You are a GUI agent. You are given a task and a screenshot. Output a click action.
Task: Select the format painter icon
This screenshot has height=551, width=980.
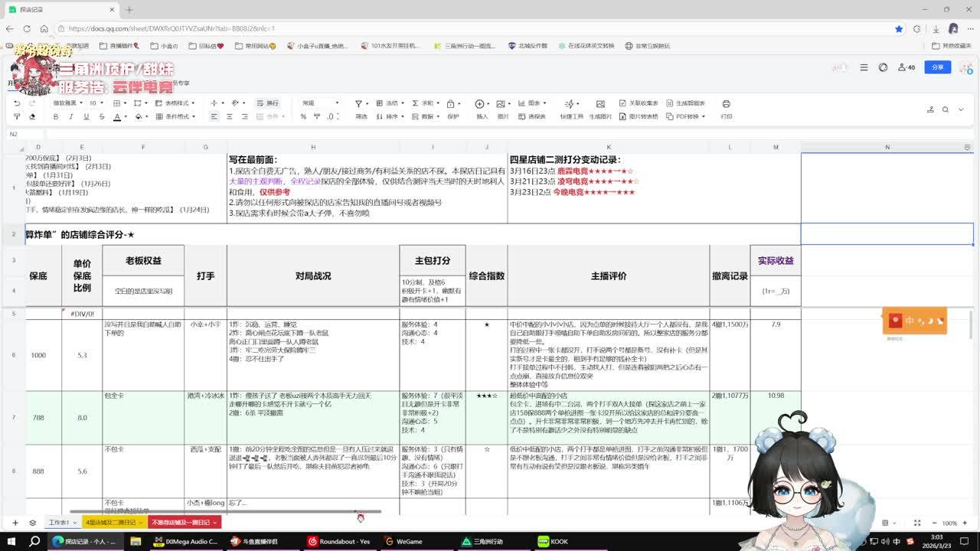pos(17,117)
